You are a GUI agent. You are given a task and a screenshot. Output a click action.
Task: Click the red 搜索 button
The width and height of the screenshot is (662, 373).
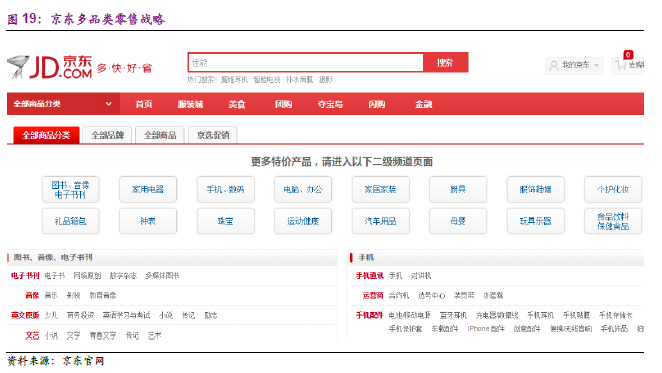pos(445,63)
